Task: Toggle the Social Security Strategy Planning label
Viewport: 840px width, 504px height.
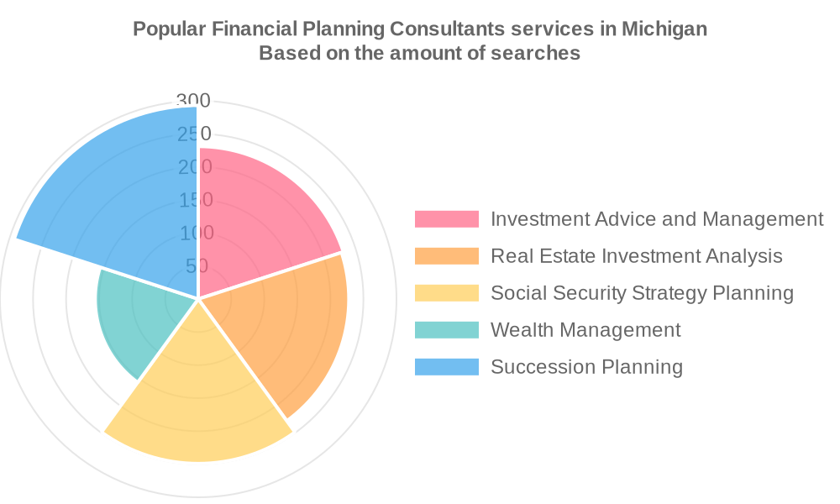Action: point(642,293)
